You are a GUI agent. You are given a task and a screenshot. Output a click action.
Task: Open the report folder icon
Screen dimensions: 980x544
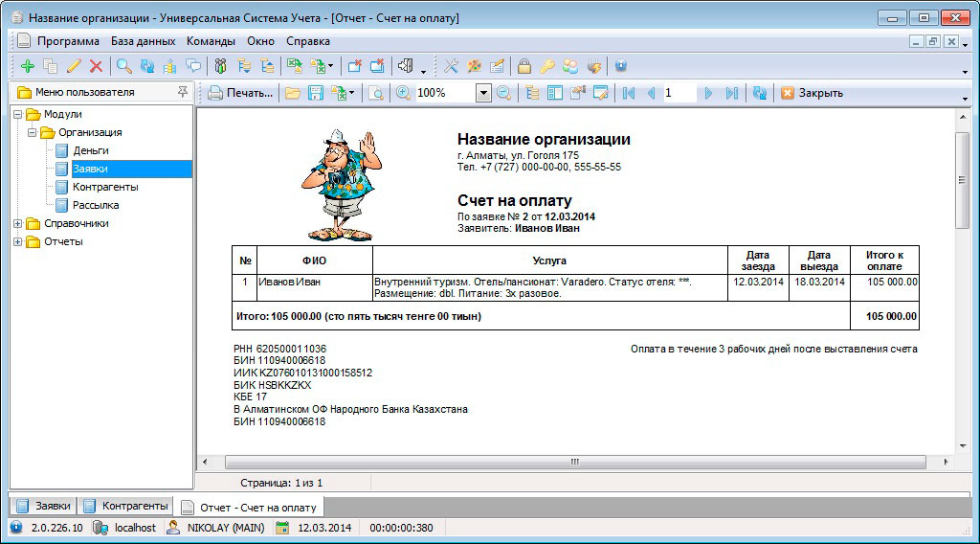(x=292, y=93)
